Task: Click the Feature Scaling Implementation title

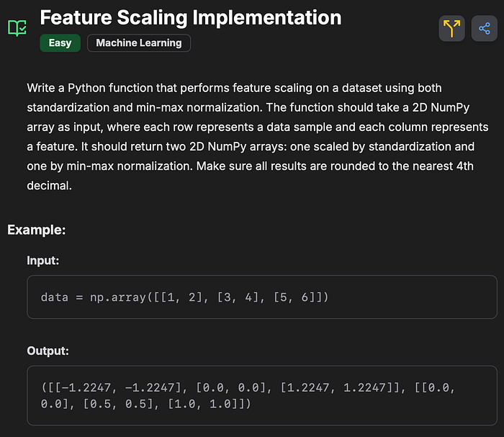Action: tap(191, 17)
